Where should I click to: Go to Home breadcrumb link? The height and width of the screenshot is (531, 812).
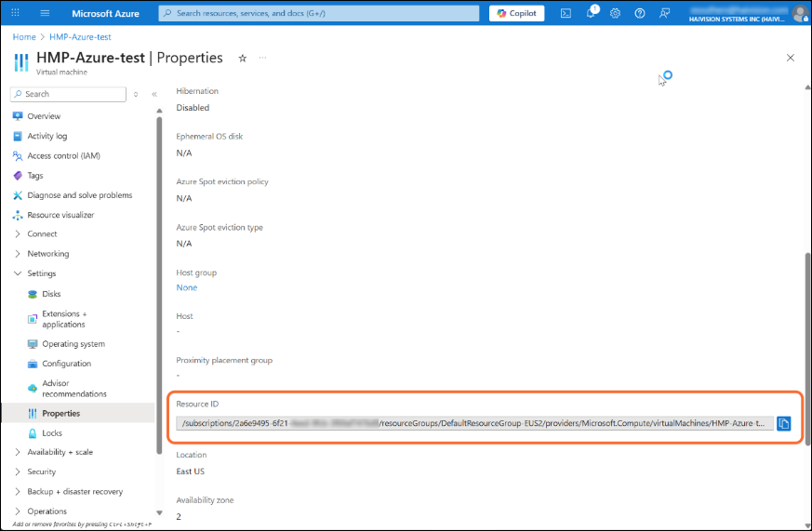[24, 36]
